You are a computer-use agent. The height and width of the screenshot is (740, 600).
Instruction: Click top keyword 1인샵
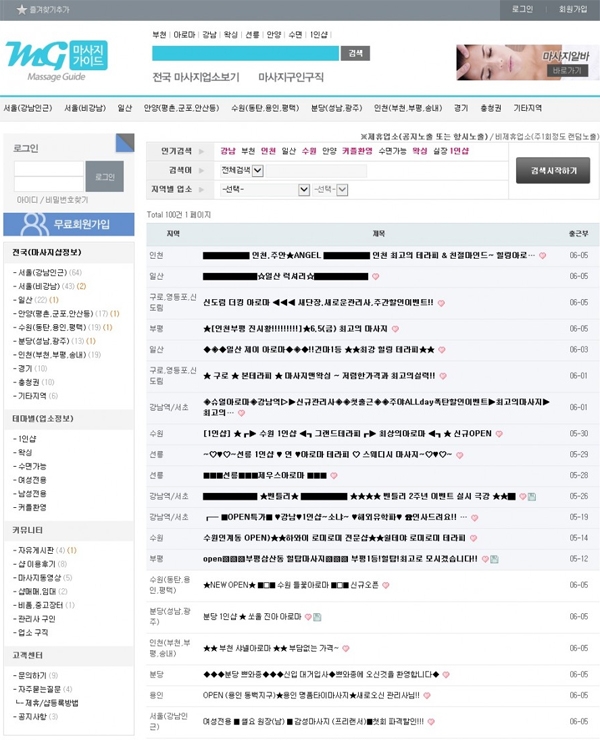click(319, 35)
